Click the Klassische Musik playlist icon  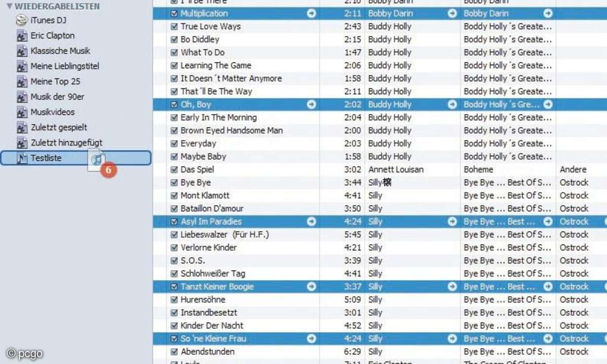(x=22, y=51)
